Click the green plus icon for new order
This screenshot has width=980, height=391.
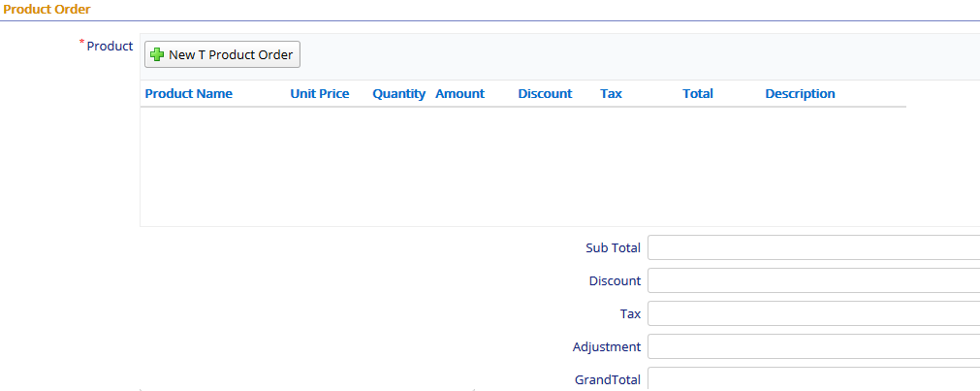coord(157,55)
